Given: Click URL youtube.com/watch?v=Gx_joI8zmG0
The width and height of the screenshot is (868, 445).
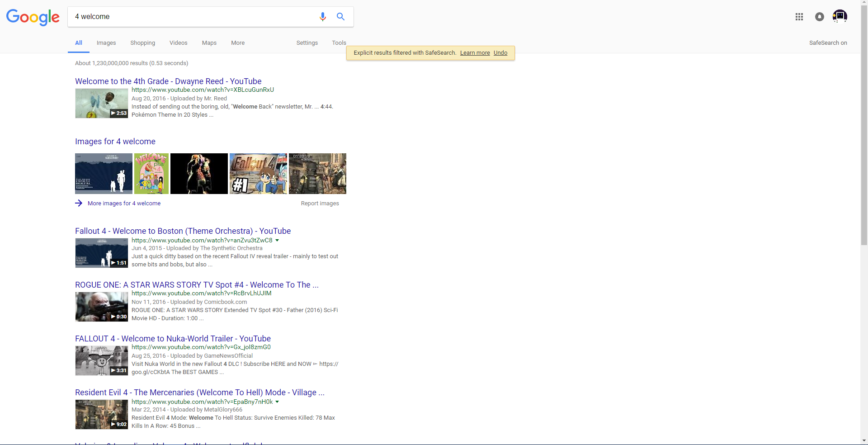Looking at the screenshot, I should [201, 347].
